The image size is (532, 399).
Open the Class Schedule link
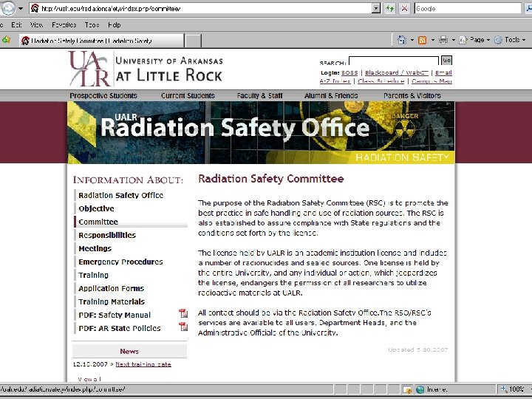click(x=381, y=81)
